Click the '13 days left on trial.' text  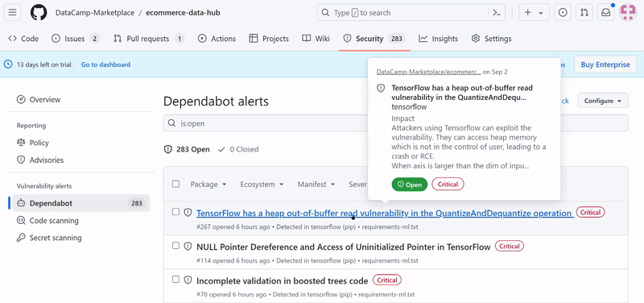45,64
